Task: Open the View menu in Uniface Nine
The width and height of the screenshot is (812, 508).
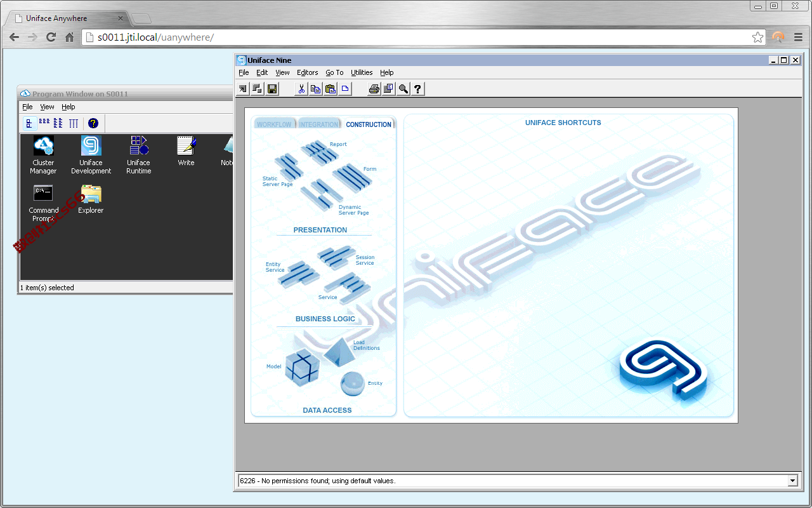Action: tap(282, 72)
